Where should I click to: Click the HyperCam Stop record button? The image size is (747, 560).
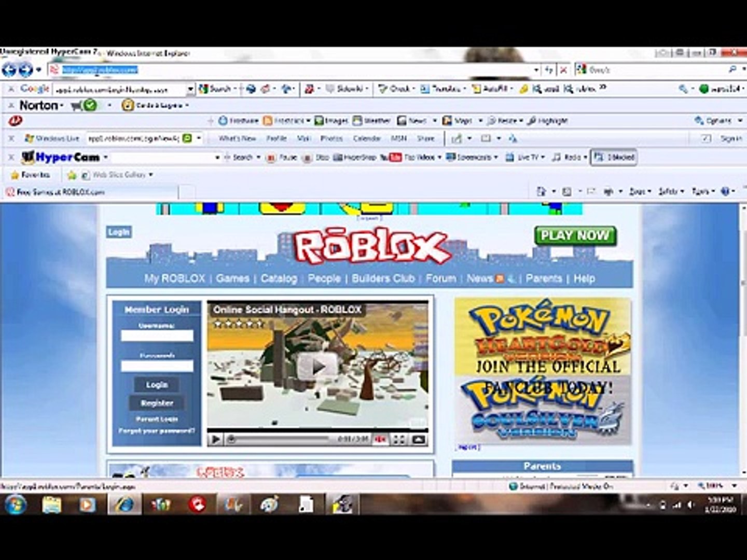tap(316, 157)
